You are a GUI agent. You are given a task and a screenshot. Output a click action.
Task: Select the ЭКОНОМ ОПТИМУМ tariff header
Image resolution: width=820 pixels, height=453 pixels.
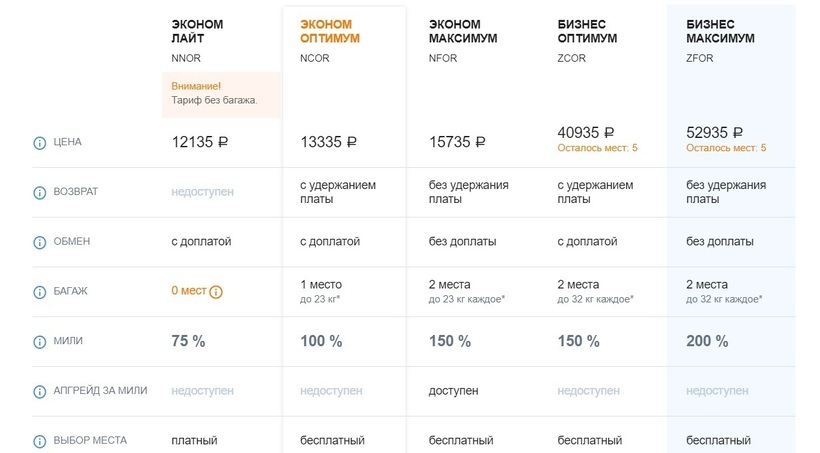pyautogui.click(x=329, y=31)
